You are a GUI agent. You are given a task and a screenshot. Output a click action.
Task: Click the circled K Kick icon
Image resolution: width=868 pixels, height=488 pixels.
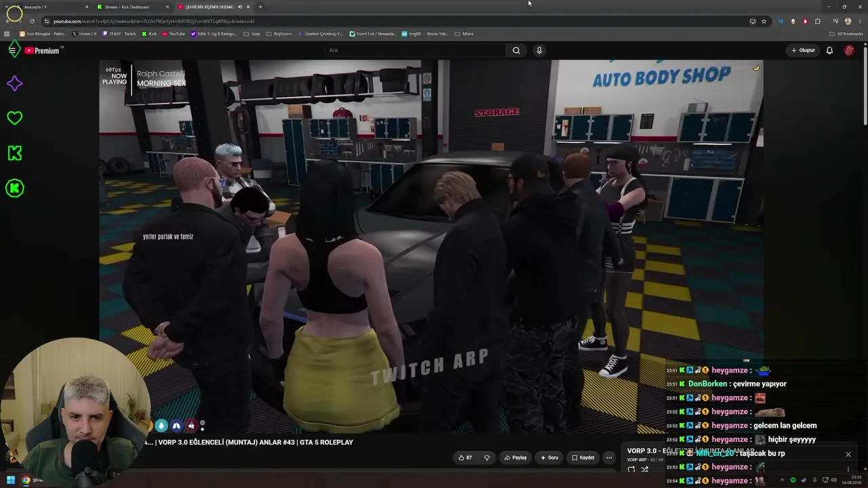click(x=14, y=188)
